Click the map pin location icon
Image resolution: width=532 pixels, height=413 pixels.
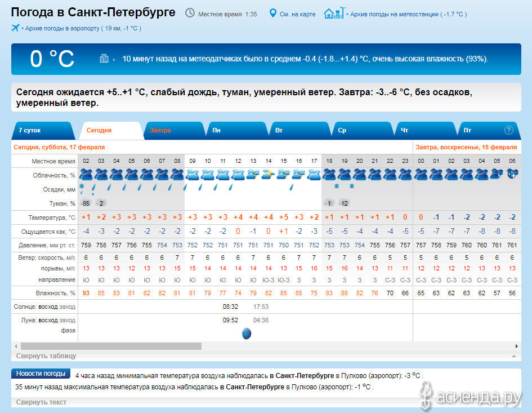tap(273, 14)
